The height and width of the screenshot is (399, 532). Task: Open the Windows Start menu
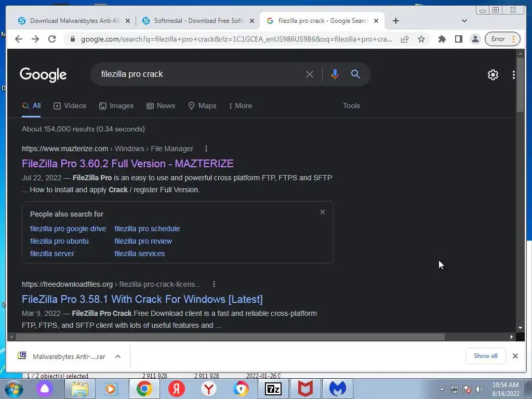point(14,389)
